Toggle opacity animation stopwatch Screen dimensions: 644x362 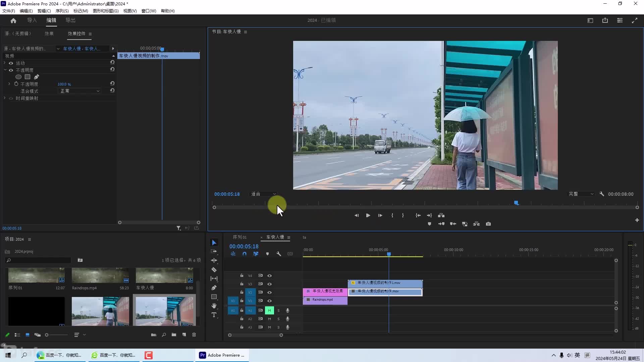pos(16,84)
